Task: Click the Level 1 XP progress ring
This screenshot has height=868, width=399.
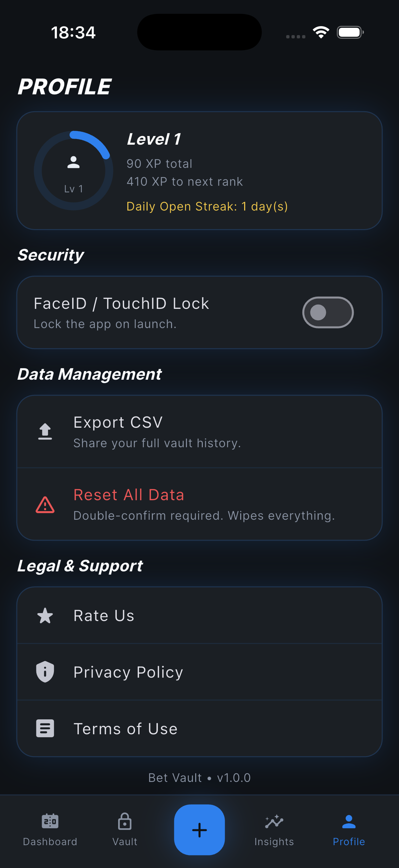Action: (x=73, y=170)
